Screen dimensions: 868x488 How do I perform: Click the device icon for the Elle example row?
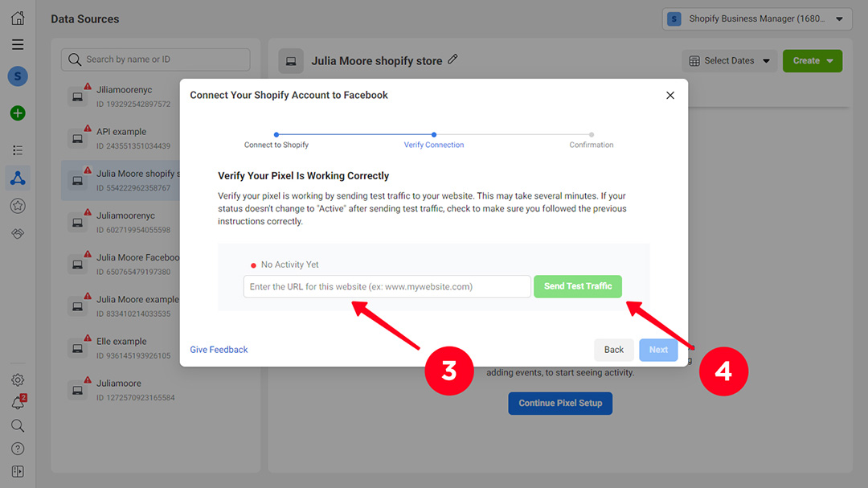[77, 348]
